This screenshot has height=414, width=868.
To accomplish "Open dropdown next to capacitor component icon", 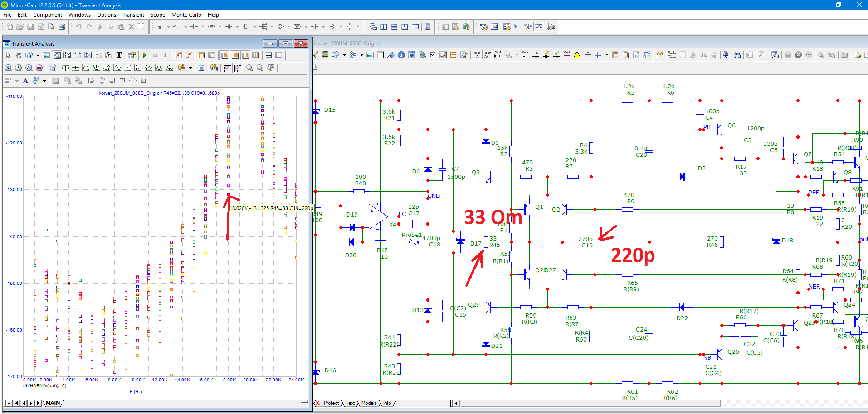I will [x=203, y=27].
